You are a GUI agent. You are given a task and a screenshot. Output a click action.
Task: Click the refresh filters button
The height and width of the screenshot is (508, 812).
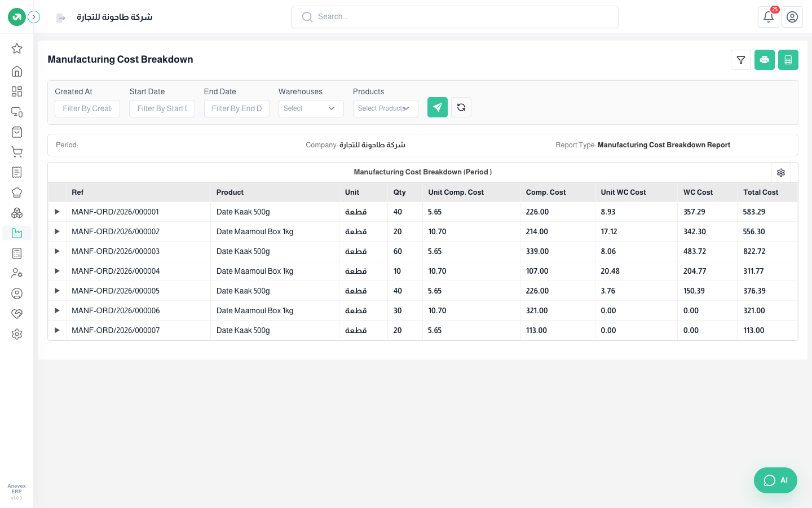click(x=461, y=107)
